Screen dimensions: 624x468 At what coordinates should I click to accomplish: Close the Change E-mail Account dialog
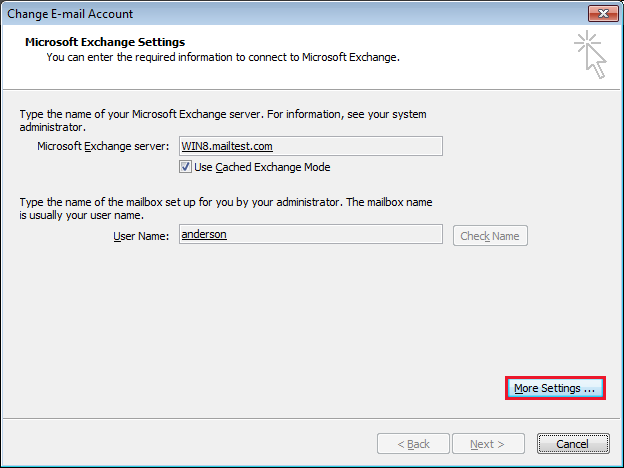coord(603,14)
